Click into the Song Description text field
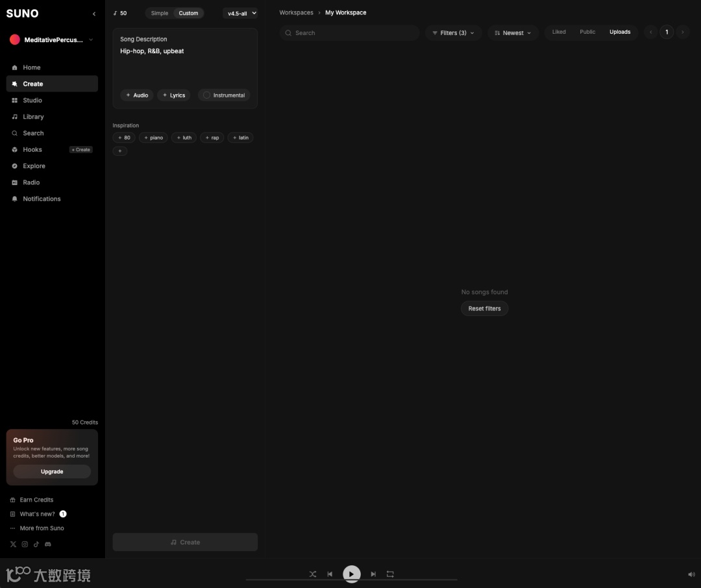This screenshot has height=588, width=701. coord(185,62)
